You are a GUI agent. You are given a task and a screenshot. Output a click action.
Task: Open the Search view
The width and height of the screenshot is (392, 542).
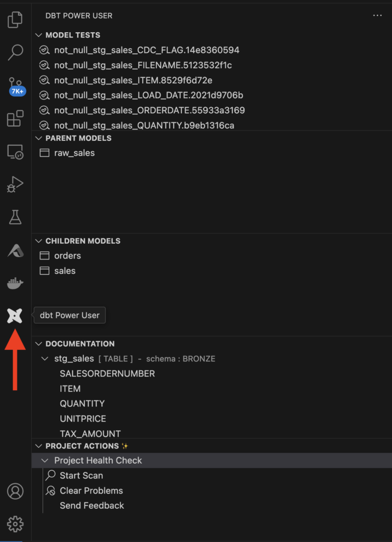pyautogui.click(x=15, y=52)
